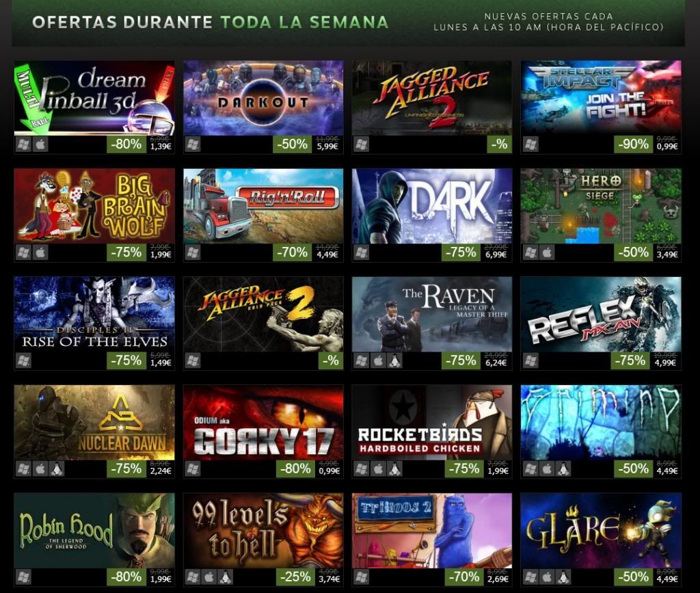Click the -80% discount on Gorky 17
700x593 pixels.
tap(295, 469)
